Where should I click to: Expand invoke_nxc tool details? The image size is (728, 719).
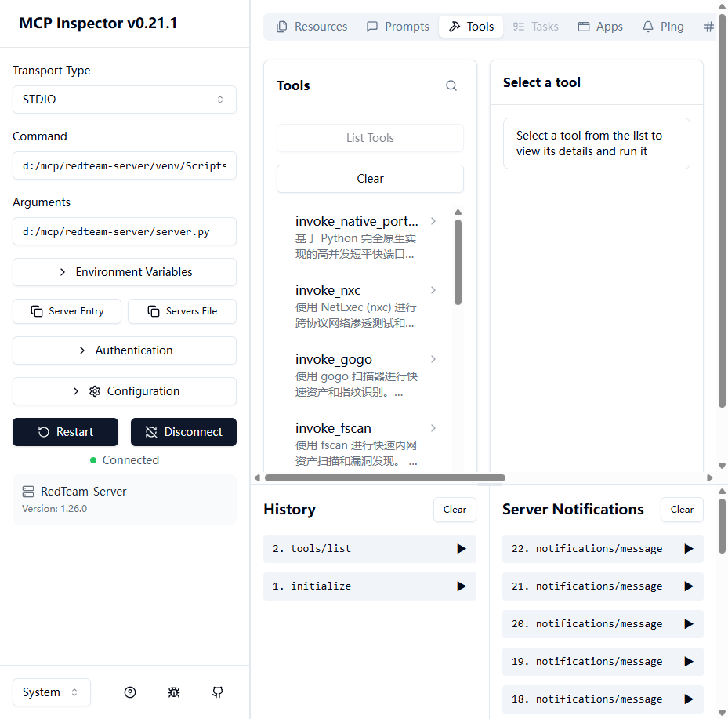tap(433, 290)
